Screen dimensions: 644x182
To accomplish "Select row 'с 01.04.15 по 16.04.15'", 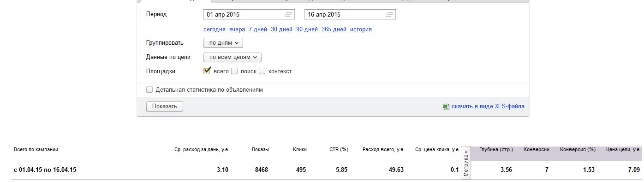I will pos(327,170).
